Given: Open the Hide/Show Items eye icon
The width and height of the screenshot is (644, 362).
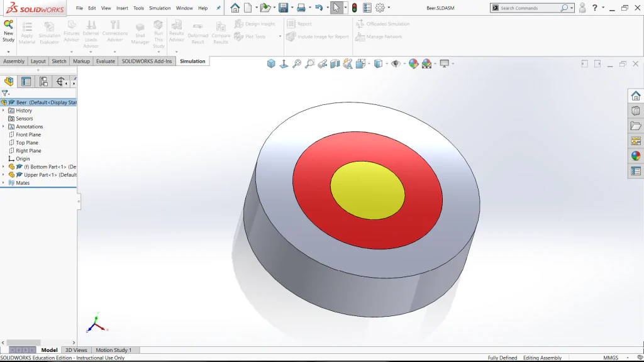Looking at the screenshot, I should 396,63.
